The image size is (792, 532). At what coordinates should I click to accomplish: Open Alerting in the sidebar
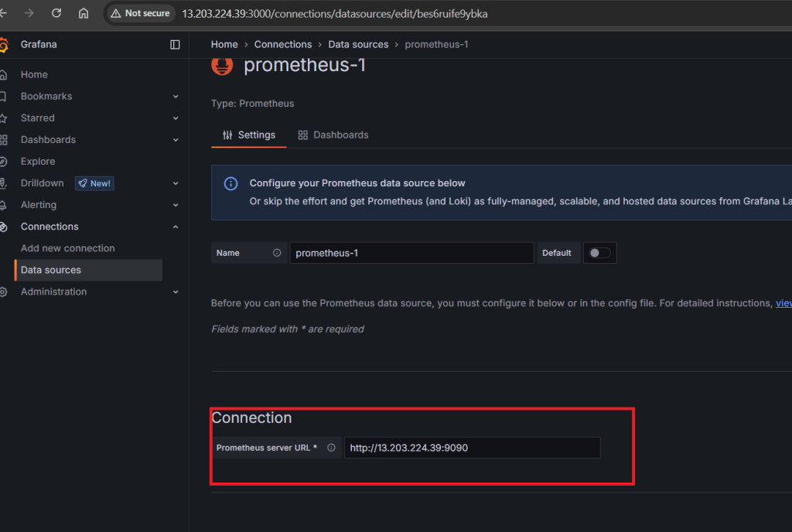(39, 204)
